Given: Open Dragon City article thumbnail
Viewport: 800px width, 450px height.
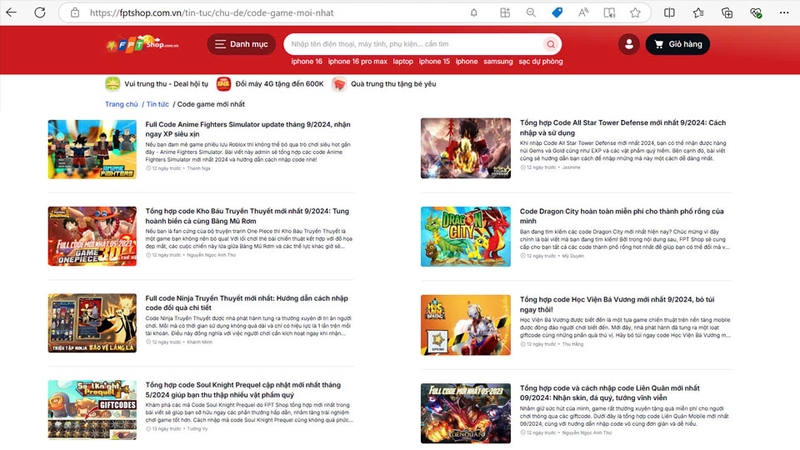Looking at the screenshot, I should [465, 236].
